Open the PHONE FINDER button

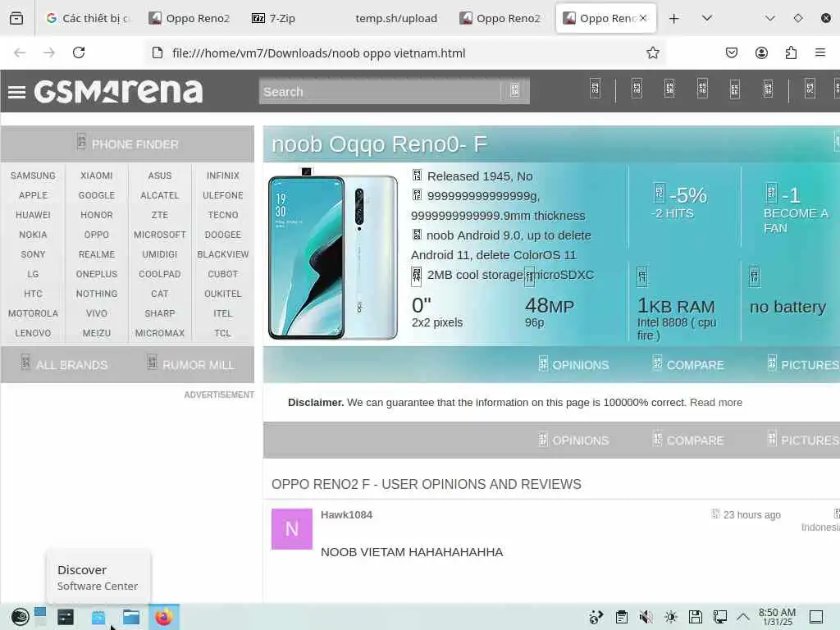(127, 144)
